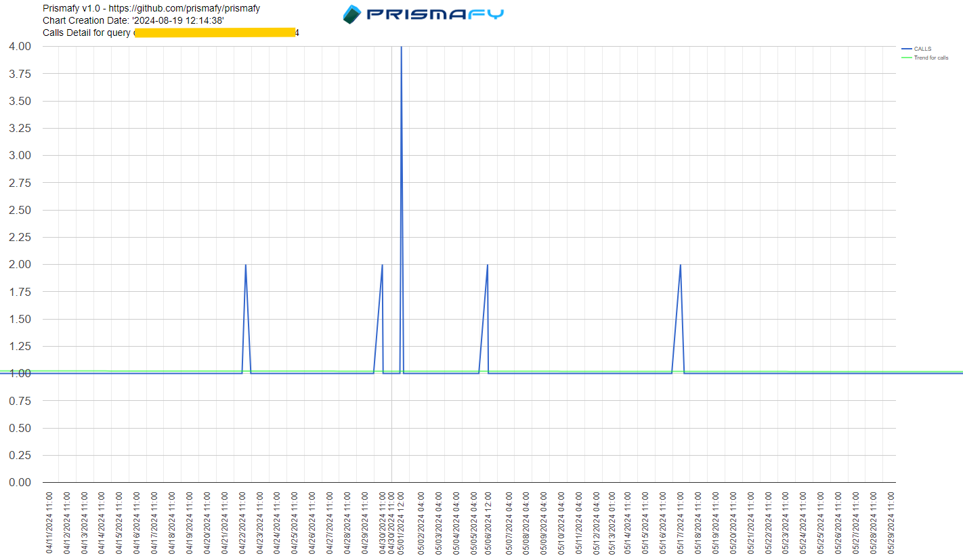
Task: Click x-axis label 05/01/2024 12:00
Action: tap(400, 523)
